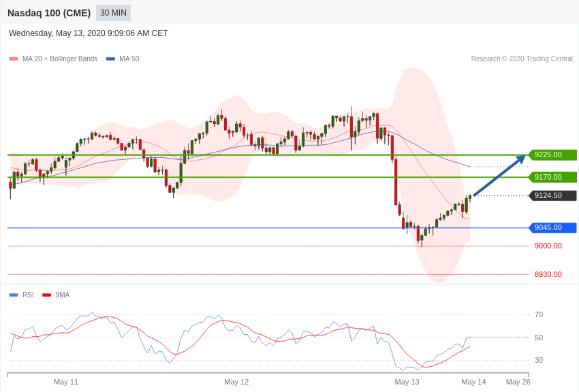This screenshot has height=392, width=579.
Task: Click the 9MA legend label
Action: tap(63, 295)
